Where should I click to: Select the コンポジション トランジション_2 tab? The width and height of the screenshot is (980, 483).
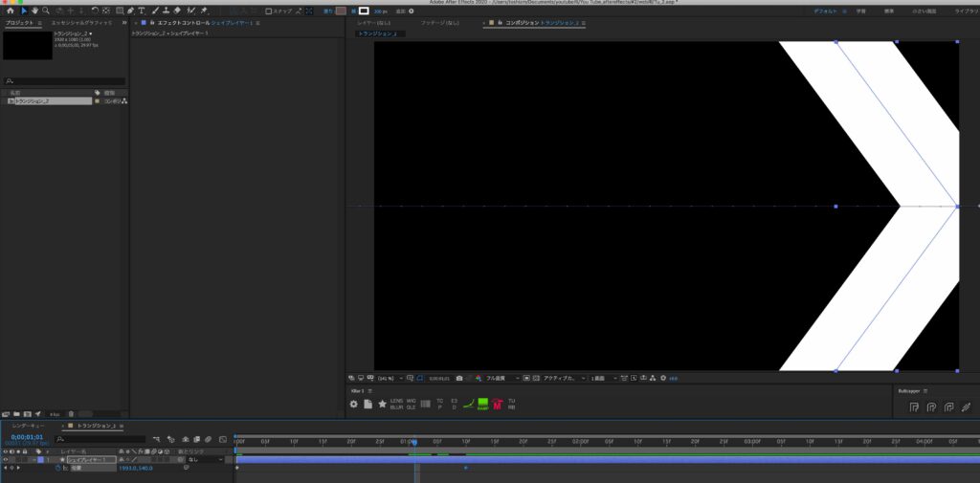[x=542, y=23]
